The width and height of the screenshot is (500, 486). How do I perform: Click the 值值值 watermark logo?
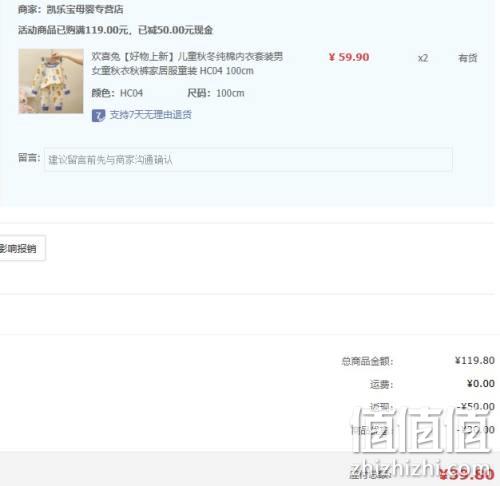[421, 430]
